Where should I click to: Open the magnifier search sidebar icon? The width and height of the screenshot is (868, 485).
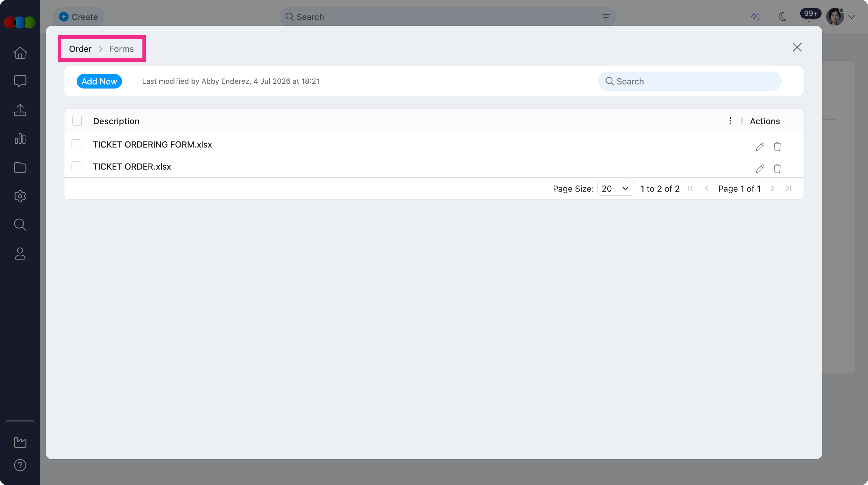[x=20, y=225]
